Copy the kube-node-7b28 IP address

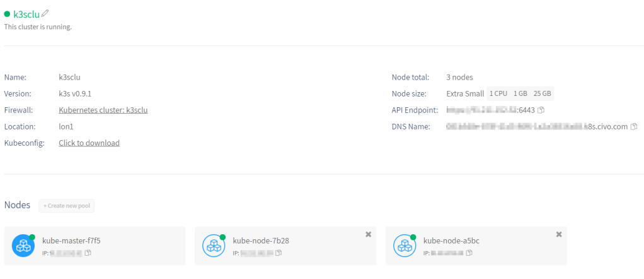point(279,253)
